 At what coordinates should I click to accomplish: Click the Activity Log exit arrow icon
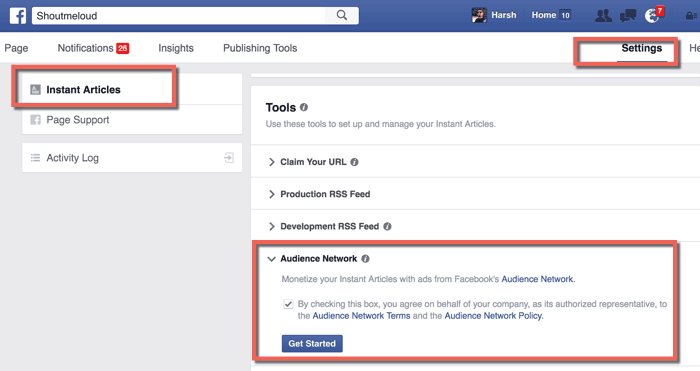(229, 158)
